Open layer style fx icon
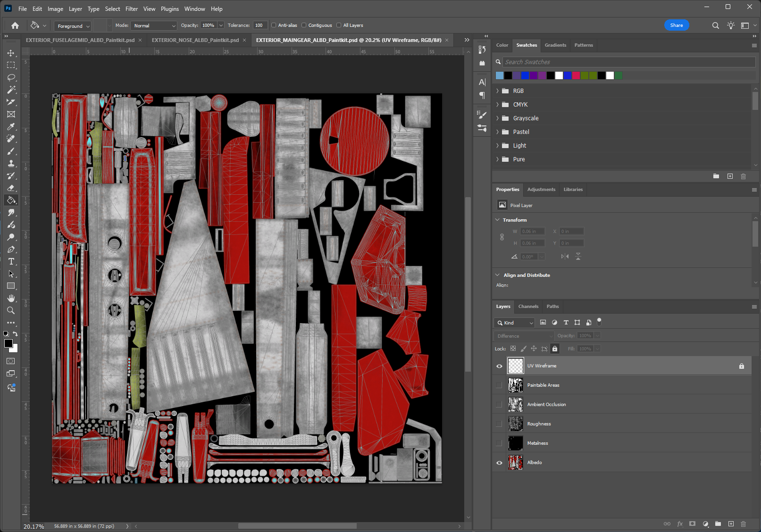This screenshot has width=761, height=532. tap(680, 524)
